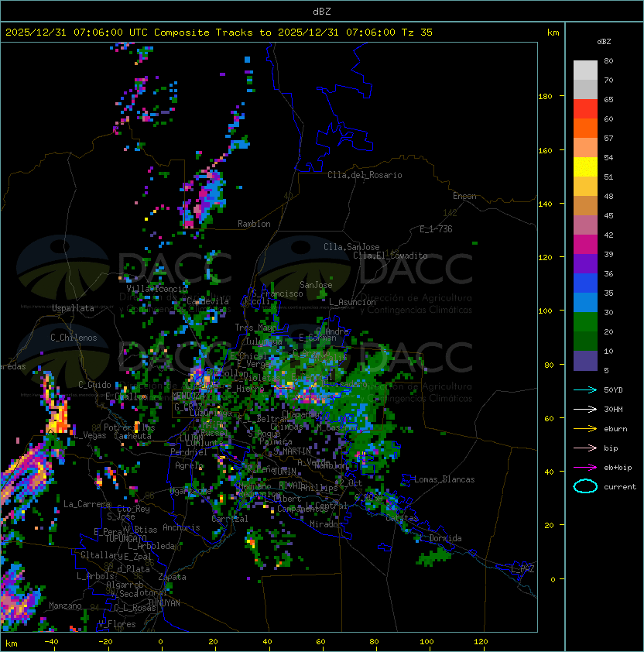The height and width of the screenshot is (652, 644).
Task: Click the '-40' tick on the horizontal km axis
Action: tap(51, 642)
